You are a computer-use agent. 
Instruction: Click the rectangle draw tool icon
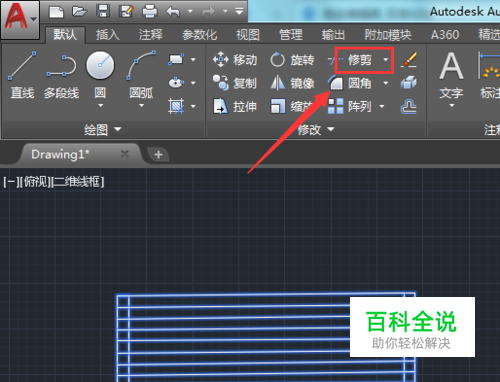[x=176, y=59]
